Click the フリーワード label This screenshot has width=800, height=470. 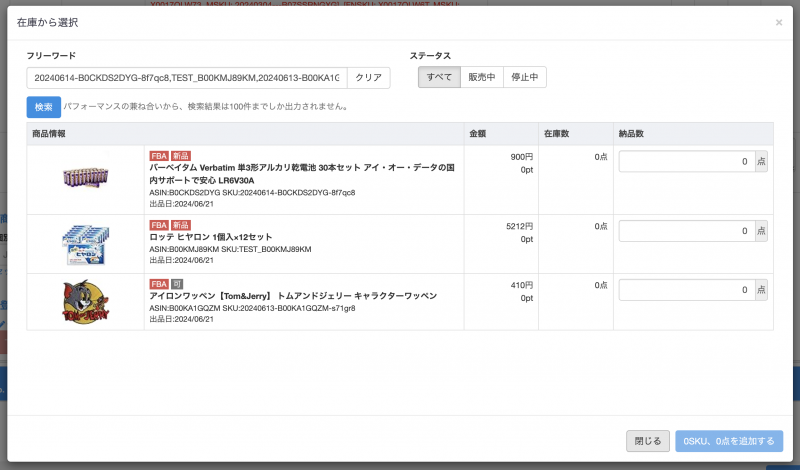(x=51, y=56)
